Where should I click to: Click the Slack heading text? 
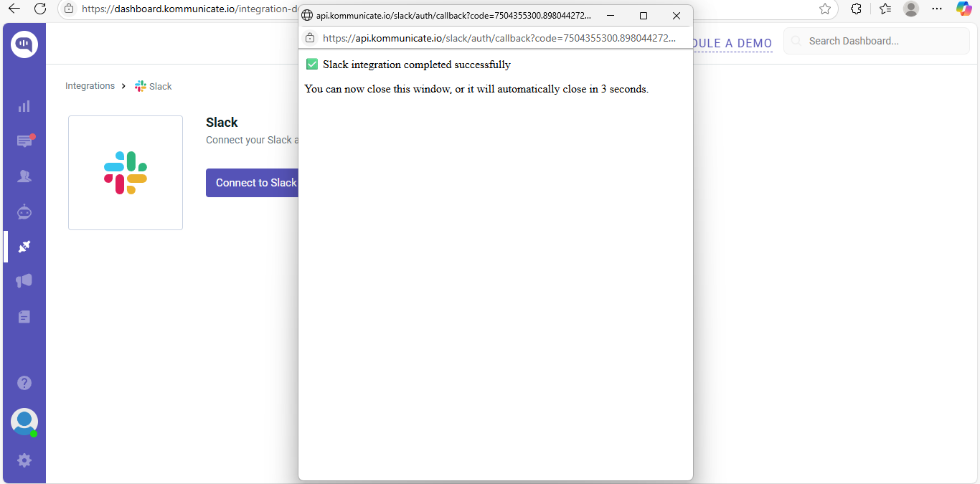[x=222, y=123]
